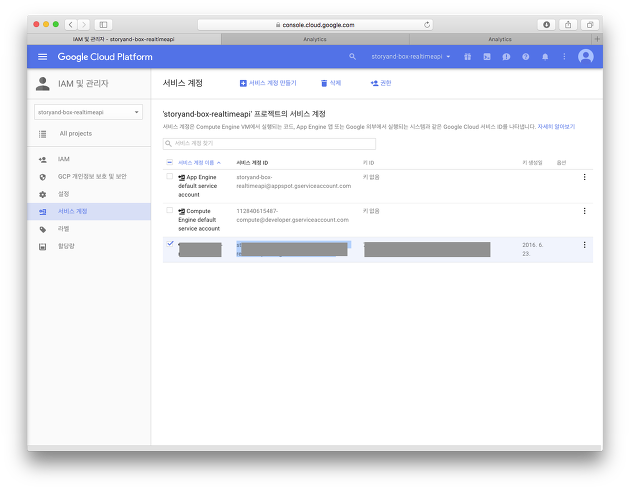Show all tabs overview
Viewport: 630px width, 490px height.
pyautogui.click(x=589, y=24)
